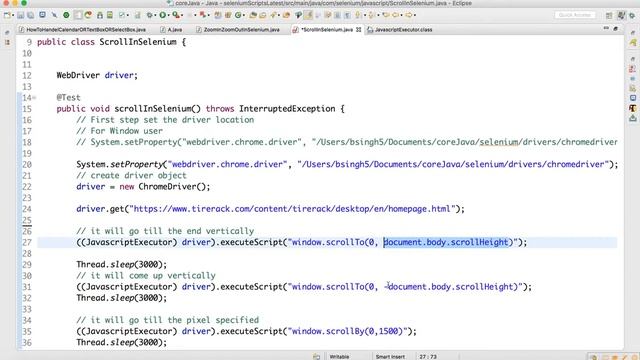The image size is (640, 360).
Task: Click the Open Perspective icon
Action: (x=609, y=16)
